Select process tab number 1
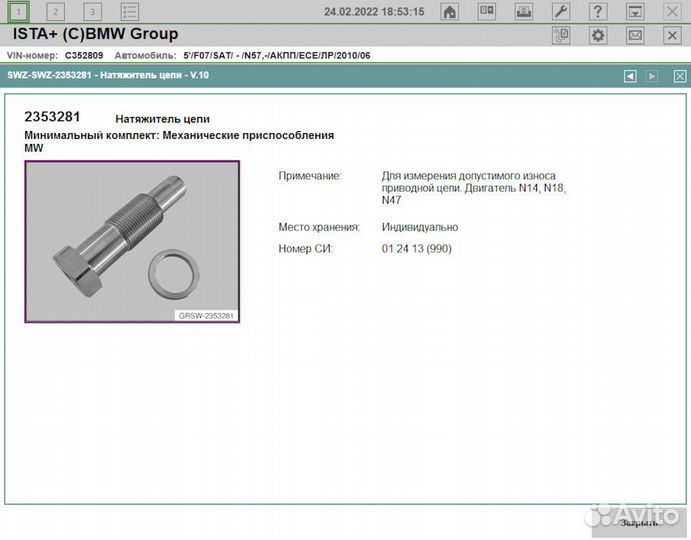Image resolution: width=691 pixels, height=540 pixels. coord(19,11)
